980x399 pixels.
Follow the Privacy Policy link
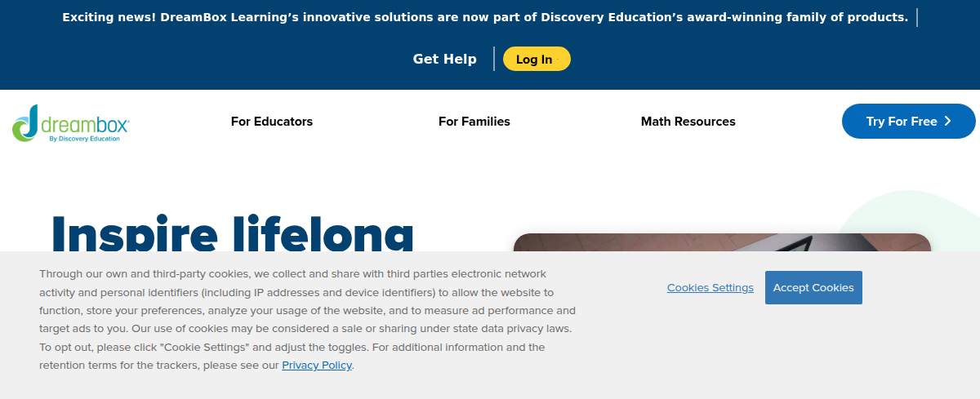click(317, 365)
